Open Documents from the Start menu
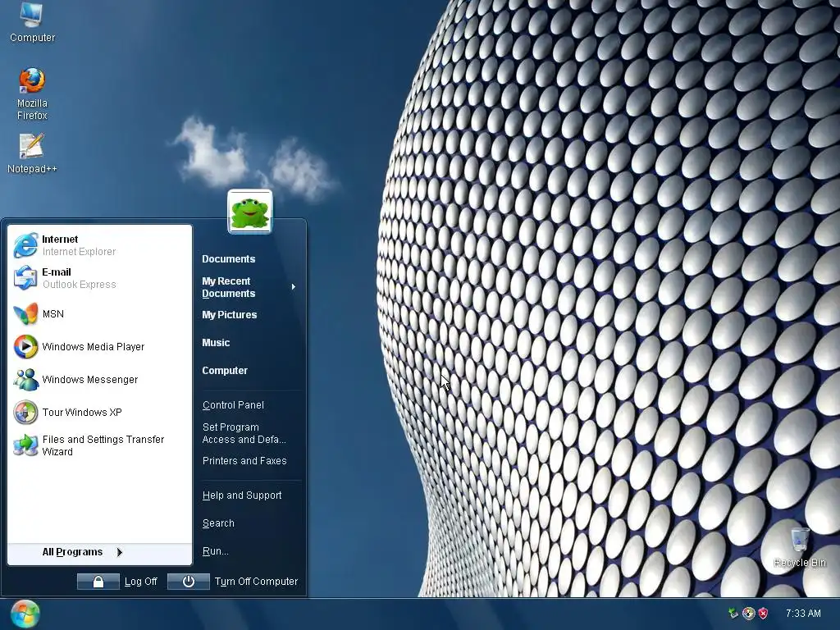Image resolution: width=840 pixels, height=630 pixels. (x=228, y=259)
